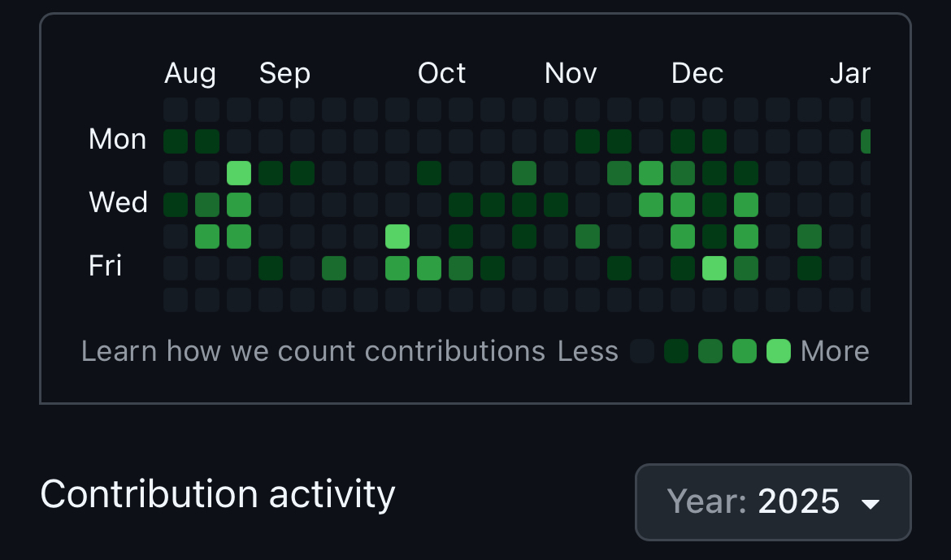Click the Fri weekday label
The width and height of the screenshot is (951, 560).
click(x=106, y=267)
